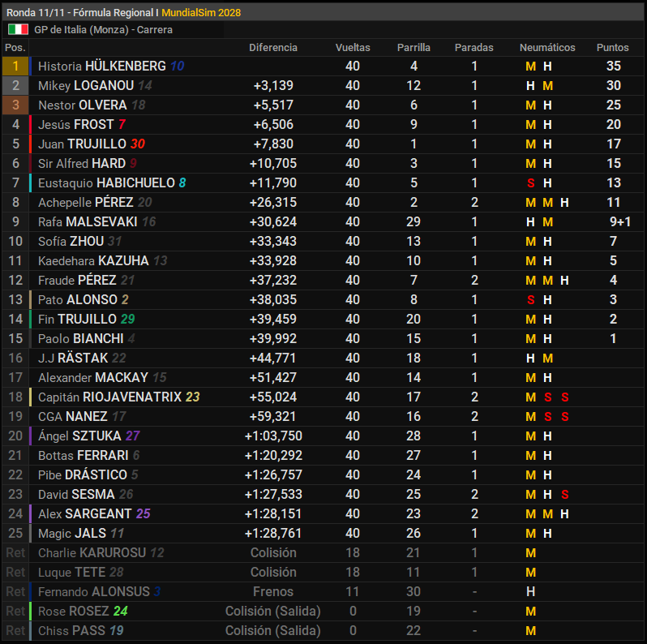The image size is (647, 644).
Task: Select driver CGA NANEZ 17
Action: 82,416
